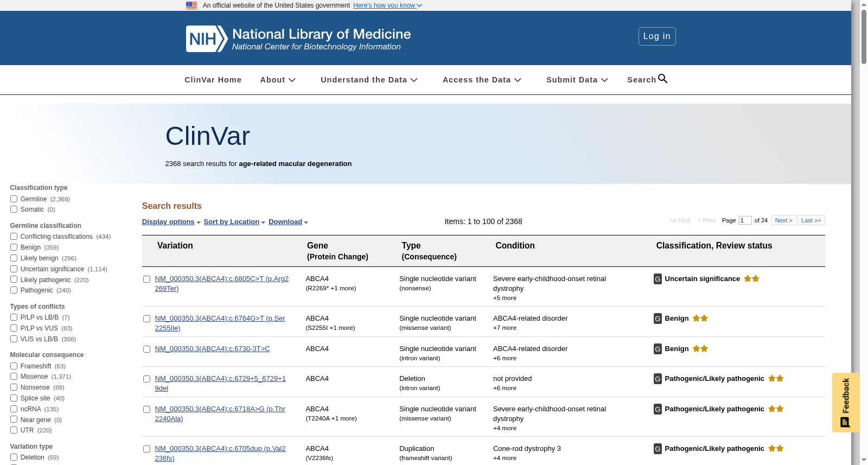The height and width of the screenshot is (465, 868).
Task: Open the Download dropdown
Action: click(x=288, y=222)
